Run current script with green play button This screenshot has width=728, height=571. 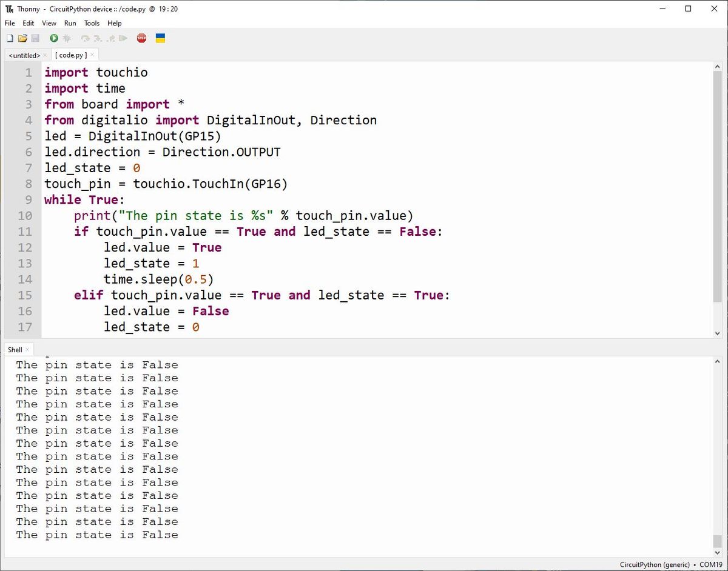54,38
